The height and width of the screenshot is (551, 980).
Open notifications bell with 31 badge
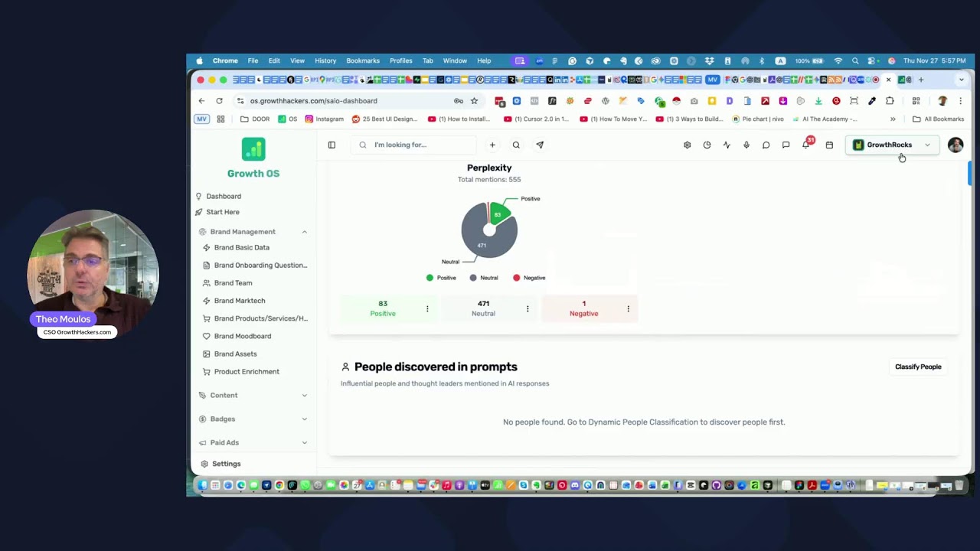pyautogui.click(x=806, y=144)
